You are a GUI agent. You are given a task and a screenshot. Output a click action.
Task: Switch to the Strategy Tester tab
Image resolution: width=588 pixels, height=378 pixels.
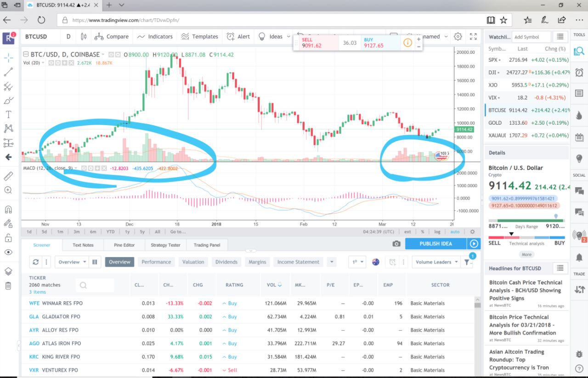[x=165, y=245]
